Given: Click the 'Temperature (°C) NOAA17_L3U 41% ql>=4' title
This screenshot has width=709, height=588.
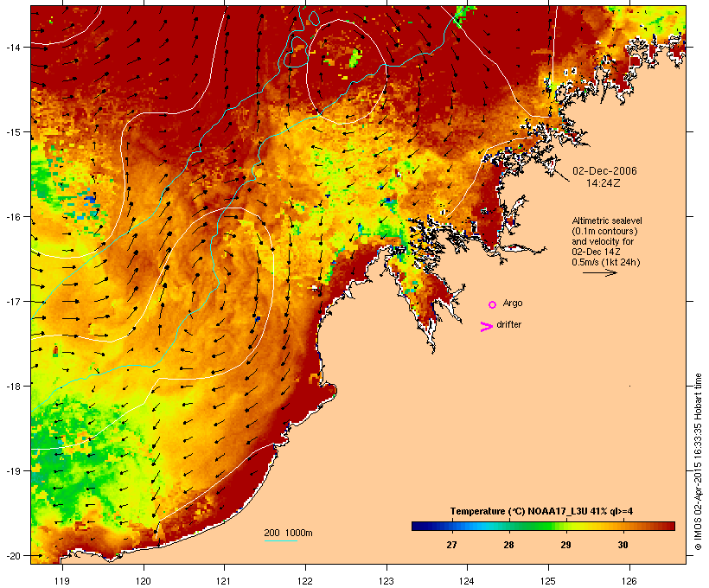Looking at the screenshot, I should click(541, 512).
